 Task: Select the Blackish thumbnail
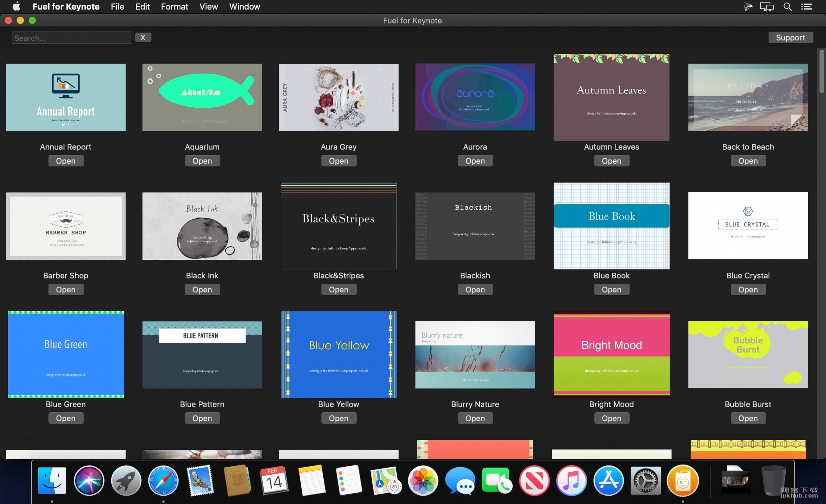(475, 226)
